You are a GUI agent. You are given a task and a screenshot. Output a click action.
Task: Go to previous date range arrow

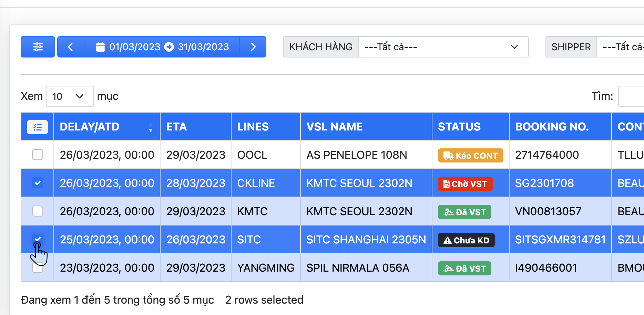point(71,47)
